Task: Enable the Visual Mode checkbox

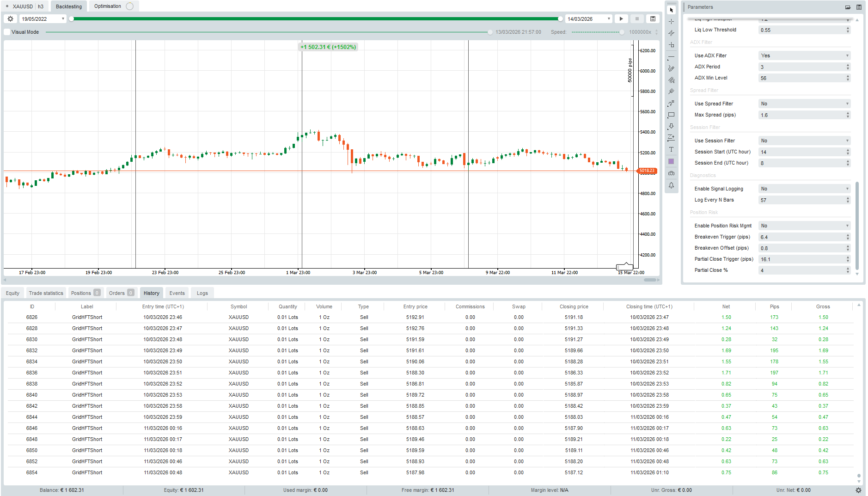Action: [x=7, y=31]
